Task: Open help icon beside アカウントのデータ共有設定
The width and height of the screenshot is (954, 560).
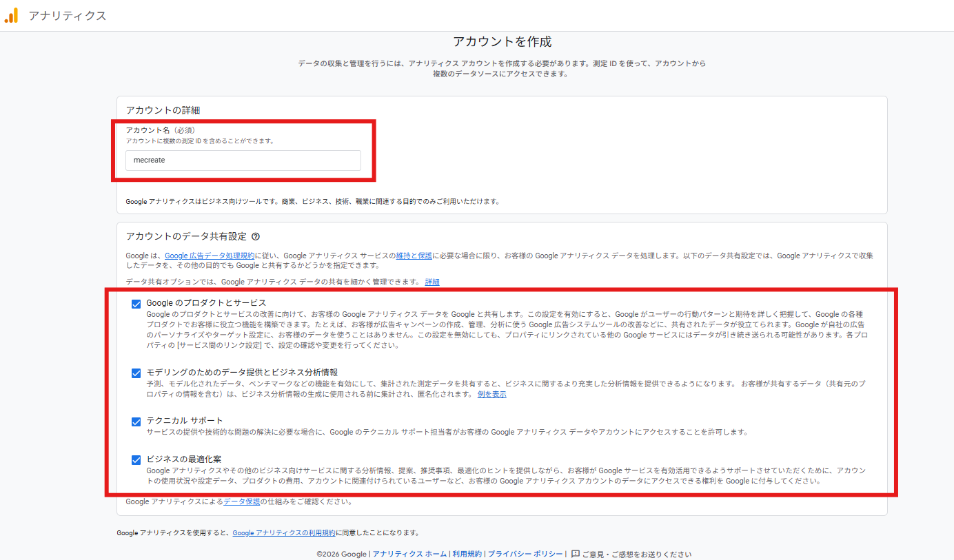Action: click(x=256, y=236)
